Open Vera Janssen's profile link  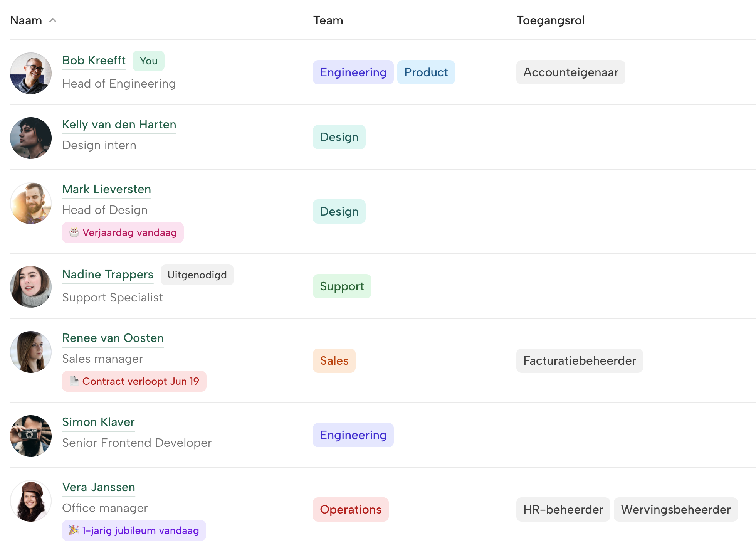pyautogui.click(x=99, y=487)
